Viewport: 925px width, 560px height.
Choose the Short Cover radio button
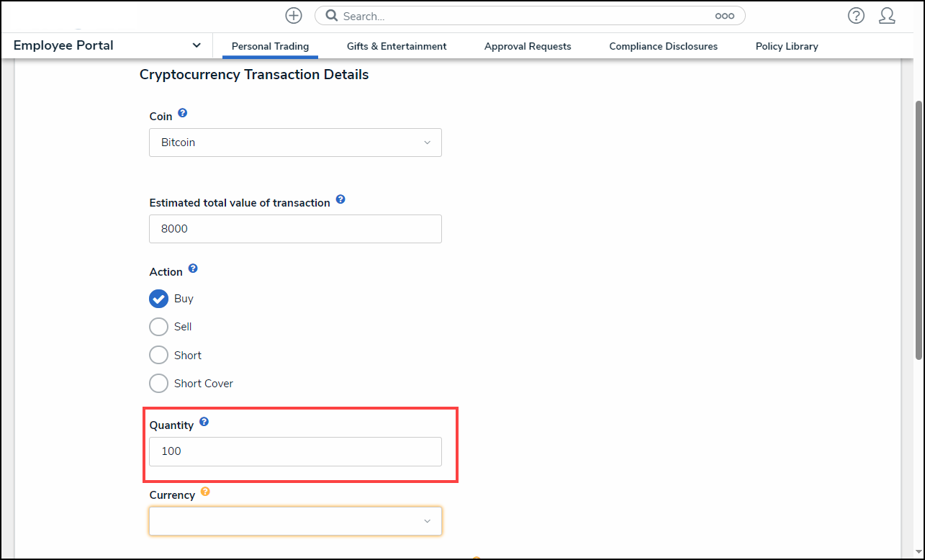(x=158, y=383)
